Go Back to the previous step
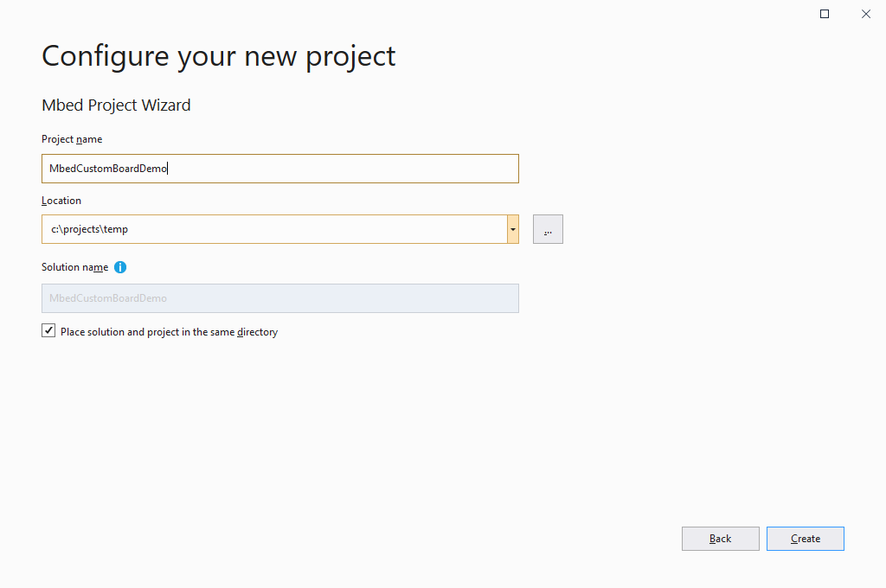This screenshot has width=886, height=588. coord(721,539)
